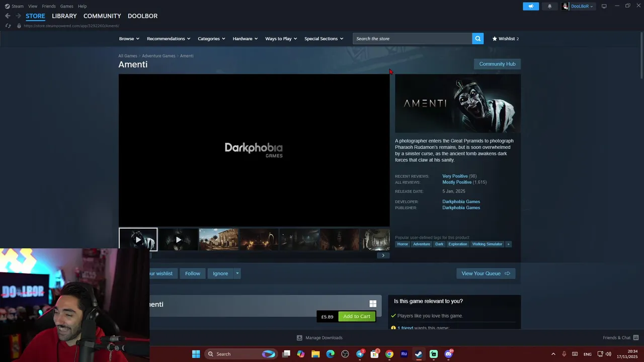Open Microsoft Store from taskbar
This screenshot has width=644, height=362.
(x=374, y=354)
